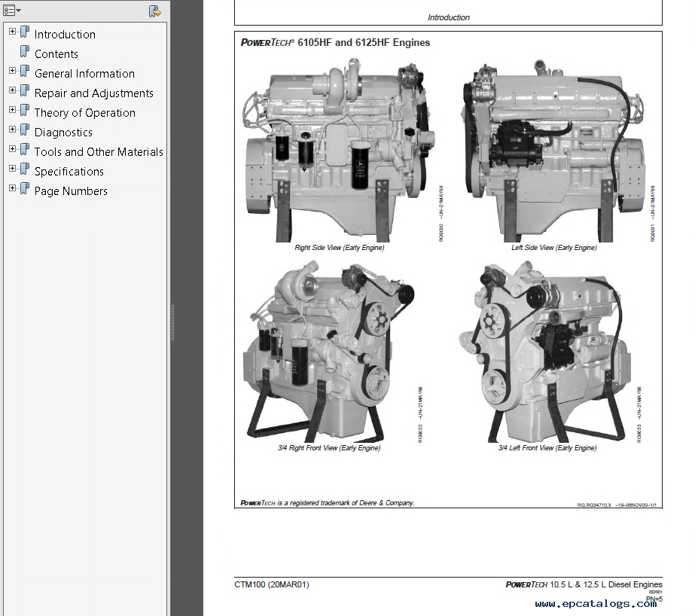This screenshot has width=695, height=616.
Task: Open Tools and Other Materials bookmark
Action: tap(99, 152)
